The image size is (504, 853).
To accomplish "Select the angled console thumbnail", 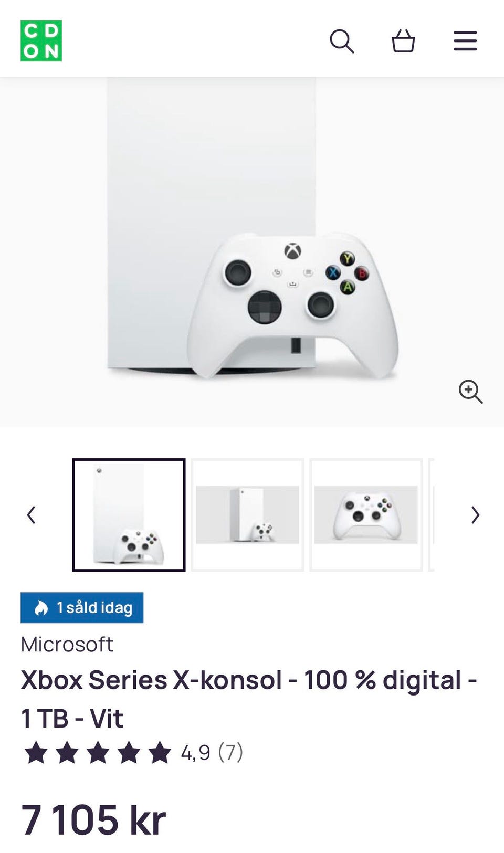I will 247,515.
